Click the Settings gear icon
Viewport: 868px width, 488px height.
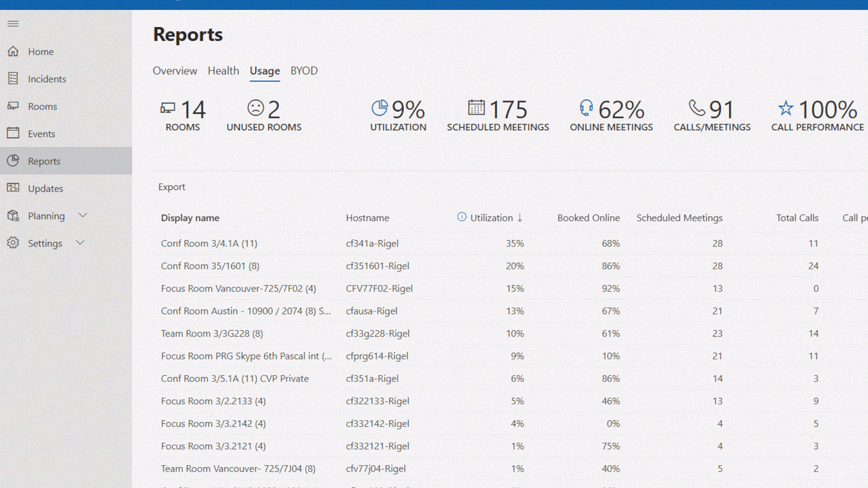click(13, 243)
